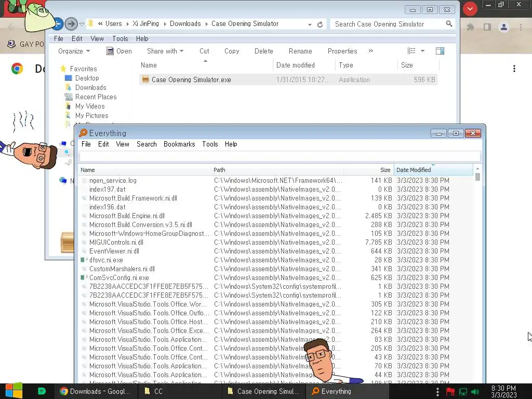Open the Everything Search menu
The width and height of the screenshot is (532, 399).
point(147,144)
